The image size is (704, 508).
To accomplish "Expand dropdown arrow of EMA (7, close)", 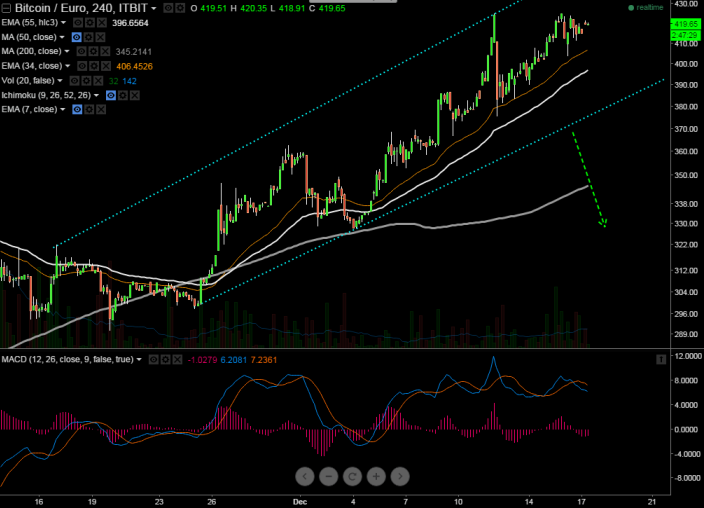I will [x=62, y=110].
